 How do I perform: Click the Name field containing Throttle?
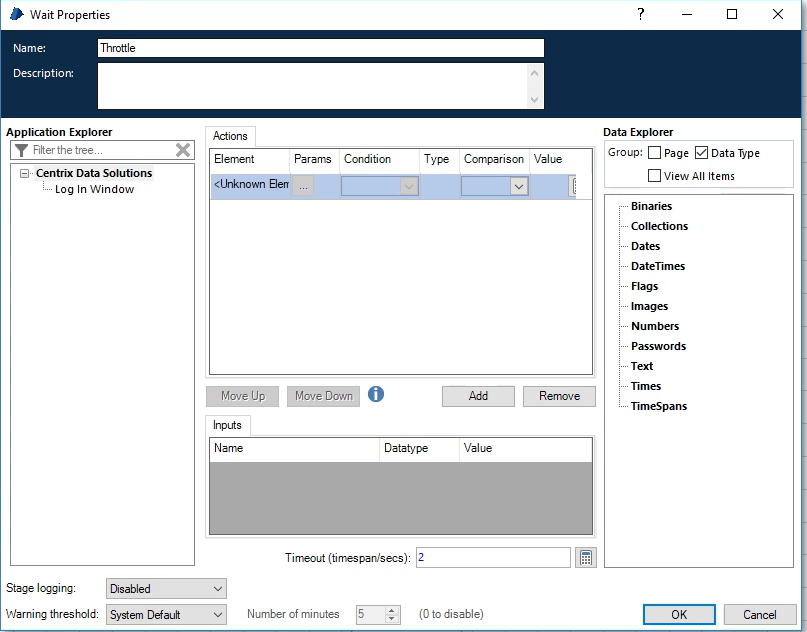click(x=321, y=48)
